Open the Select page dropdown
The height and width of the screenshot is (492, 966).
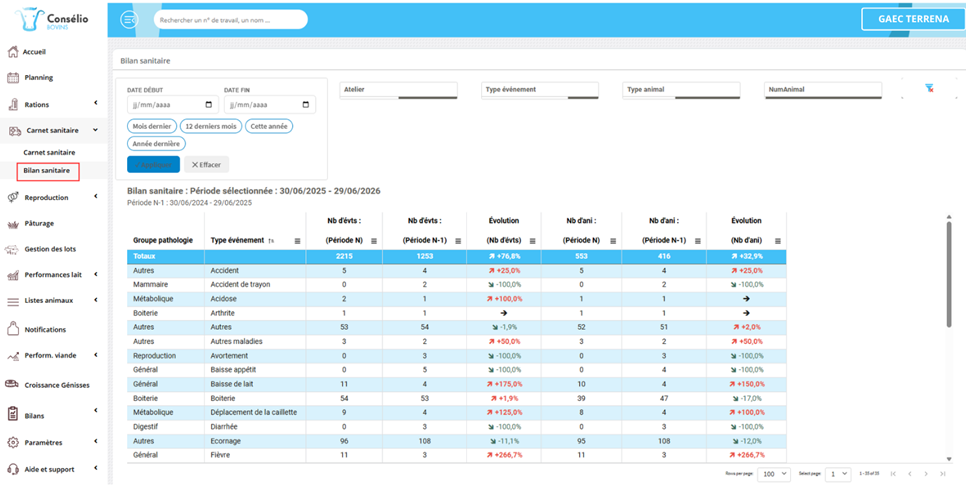[x=837, y=474]
